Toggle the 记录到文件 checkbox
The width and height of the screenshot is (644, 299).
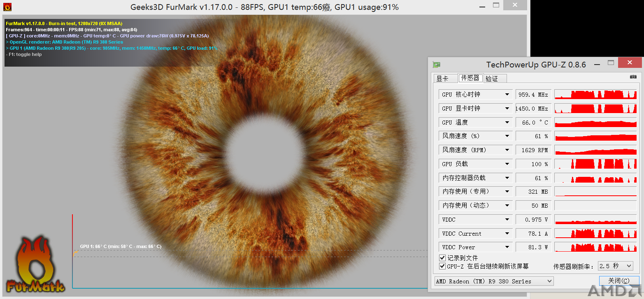pos(442,258)
